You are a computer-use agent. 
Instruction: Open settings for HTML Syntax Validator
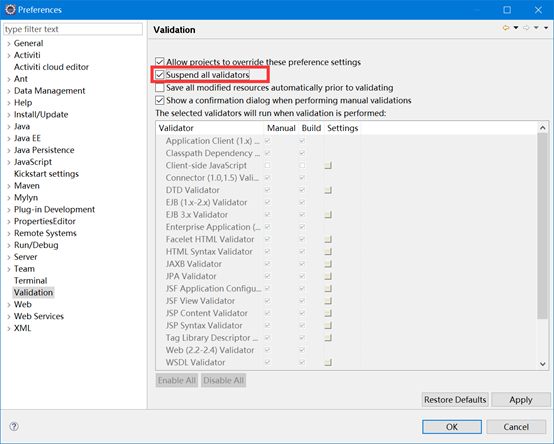coord(328,252)
